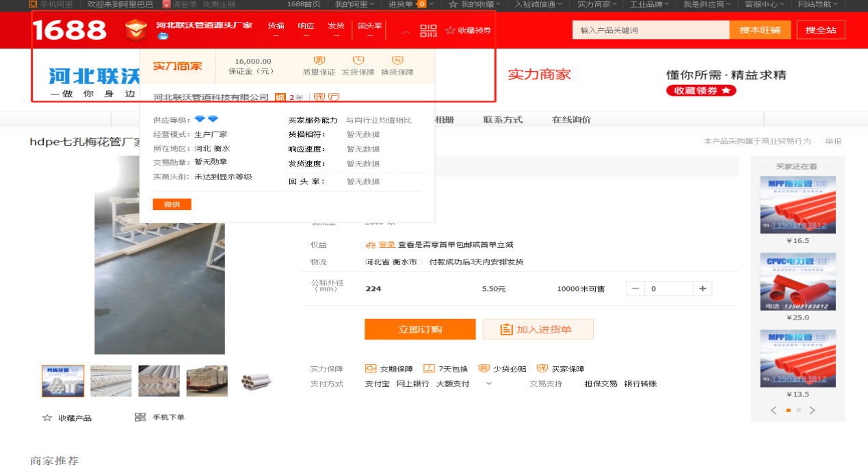Click the 诚 credit badge icon
The image size is (868, 473).
280,97
